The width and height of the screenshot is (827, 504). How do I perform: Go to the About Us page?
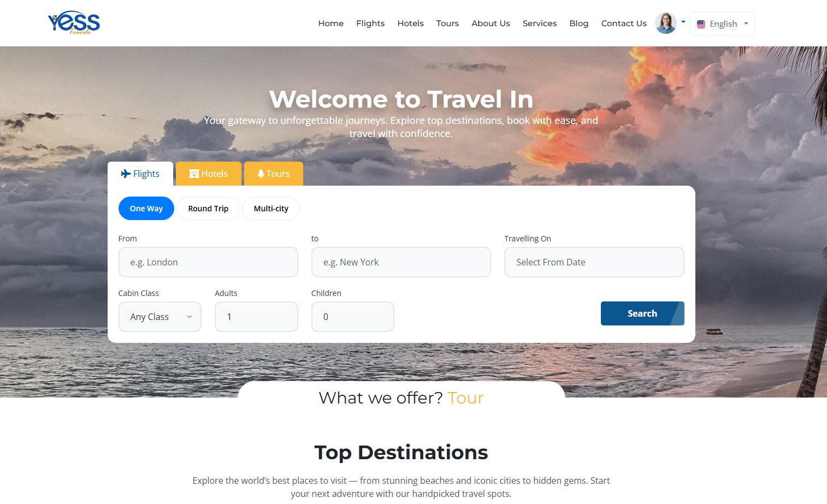pyautogui.click(x=491, y=23)
